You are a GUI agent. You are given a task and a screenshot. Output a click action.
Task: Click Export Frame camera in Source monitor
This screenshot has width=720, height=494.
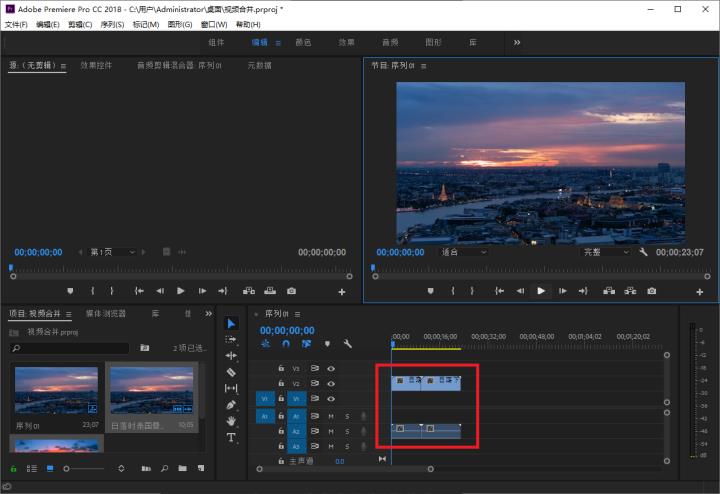[x=291, y=291]
